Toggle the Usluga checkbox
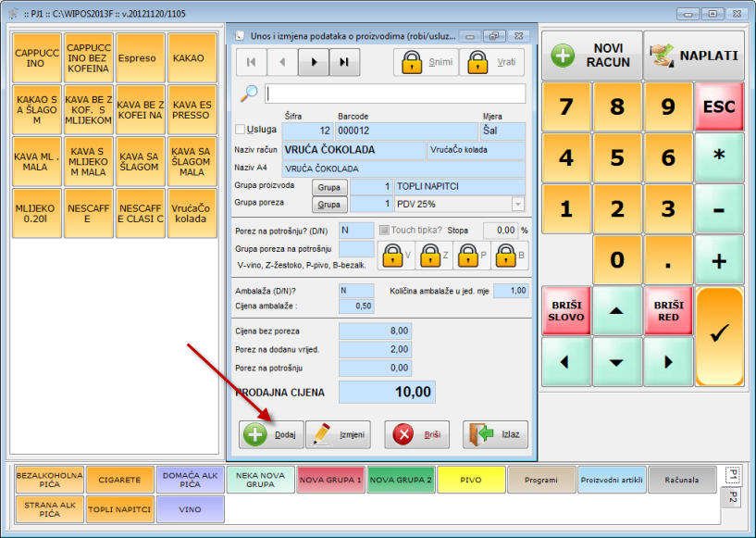The image size is (756, 538). click(241, 130)
